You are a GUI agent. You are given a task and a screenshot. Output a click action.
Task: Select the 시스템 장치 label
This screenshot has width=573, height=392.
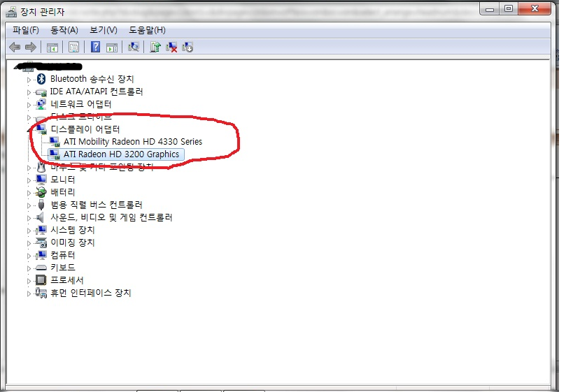[72, 230]
